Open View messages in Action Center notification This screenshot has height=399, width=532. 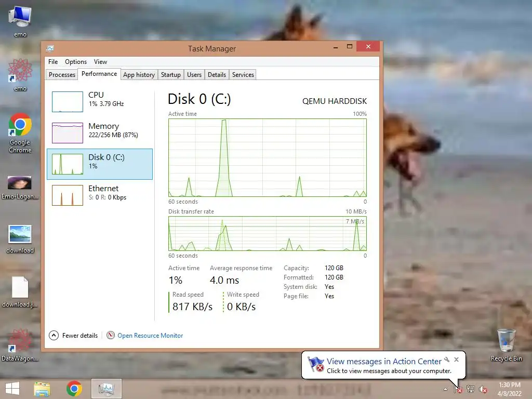(384, 362)
